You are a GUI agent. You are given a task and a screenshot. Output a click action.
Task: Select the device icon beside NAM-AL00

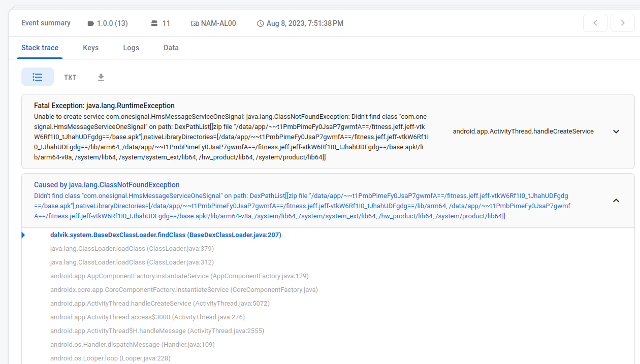[194, 23]
